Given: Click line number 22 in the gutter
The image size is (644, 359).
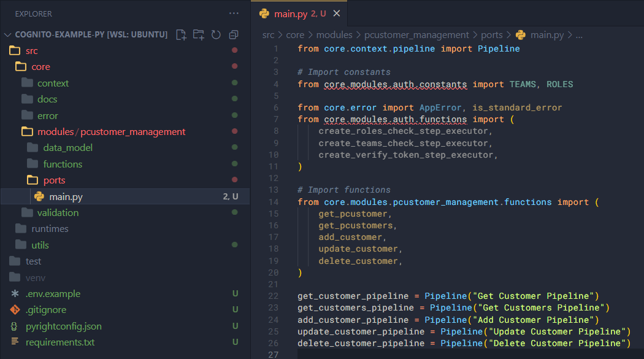Looking at the screenshot, I should pyautogui.click(x=273, y=296).
